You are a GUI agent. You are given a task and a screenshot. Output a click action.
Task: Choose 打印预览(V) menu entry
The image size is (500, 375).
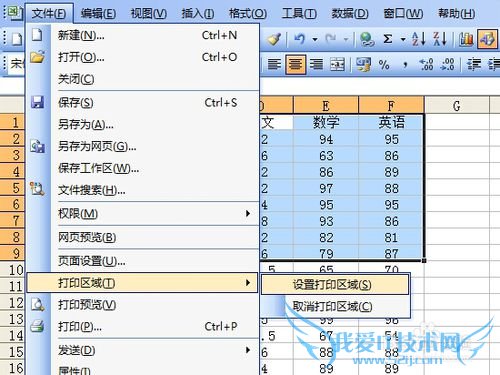click(x=143, y=305)
